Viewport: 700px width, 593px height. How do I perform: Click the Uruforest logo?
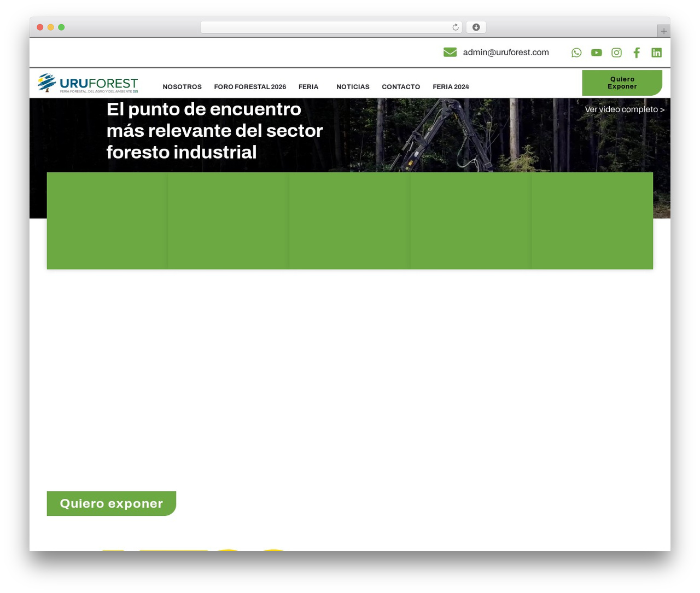click(87, 83)
